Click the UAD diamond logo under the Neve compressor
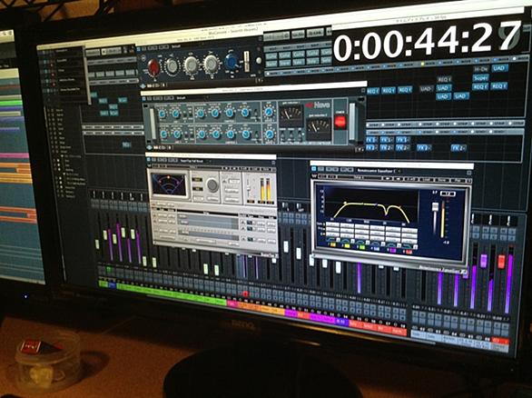The image size is (532, 398). (x=150, y=147)
